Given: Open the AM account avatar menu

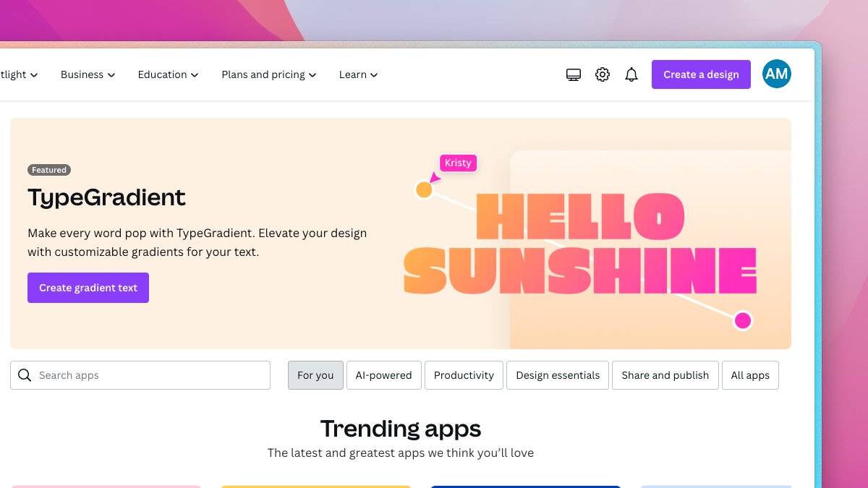Looking at the screenshot, I should click(777, 74).
